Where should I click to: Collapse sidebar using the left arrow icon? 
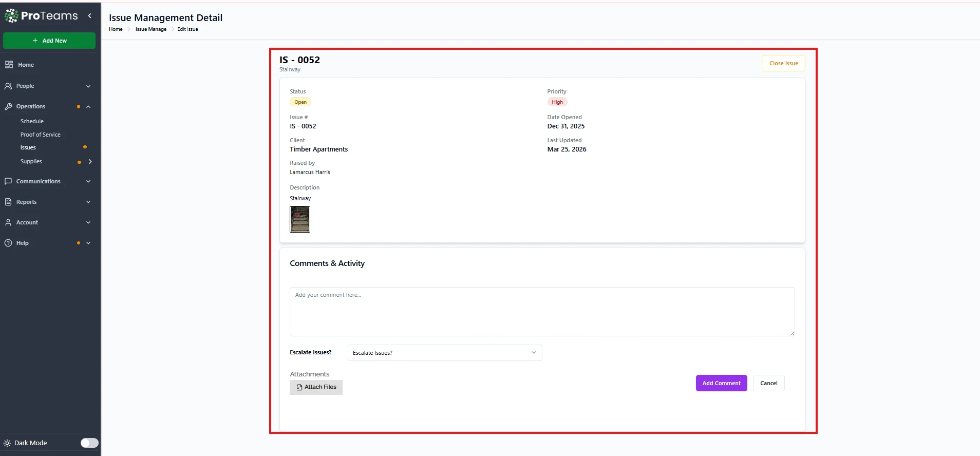coord(90,16)
